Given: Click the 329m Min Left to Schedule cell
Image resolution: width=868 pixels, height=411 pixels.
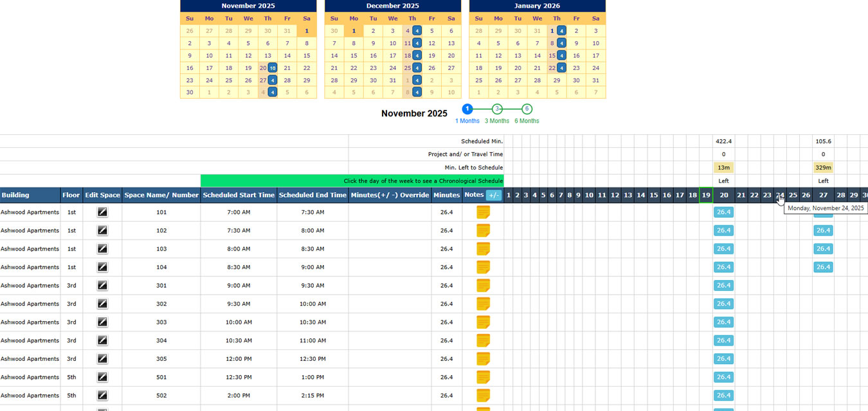Looking at the screenshot, I should click(823, 167).
